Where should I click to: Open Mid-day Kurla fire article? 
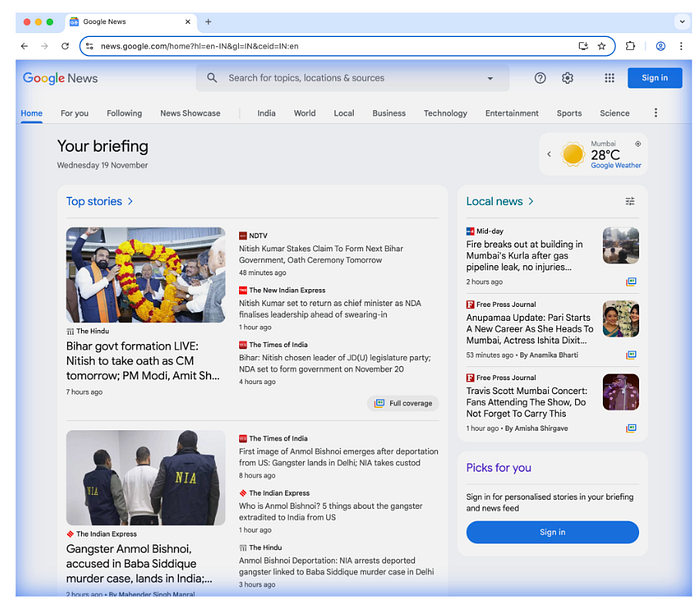(x=525, y=256)
